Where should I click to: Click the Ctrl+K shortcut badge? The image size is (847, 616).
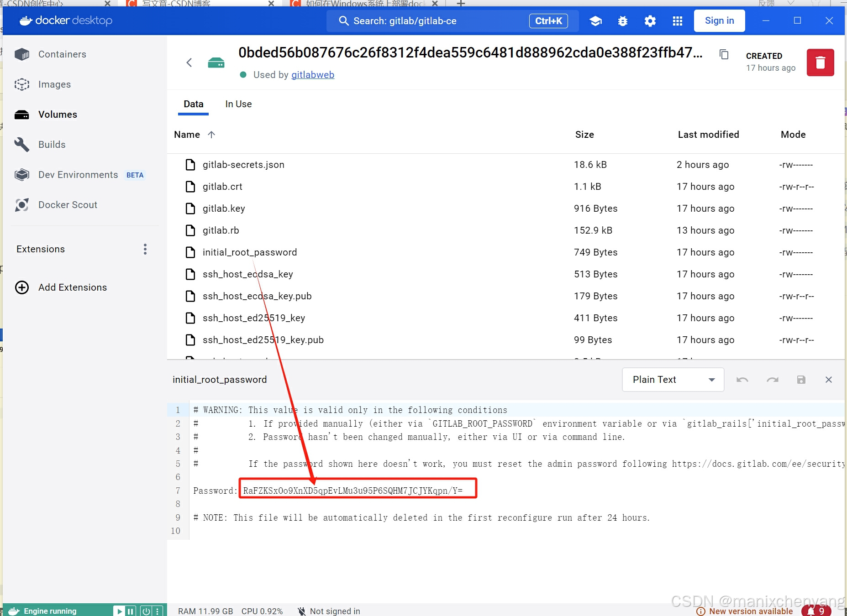(548, 21)
